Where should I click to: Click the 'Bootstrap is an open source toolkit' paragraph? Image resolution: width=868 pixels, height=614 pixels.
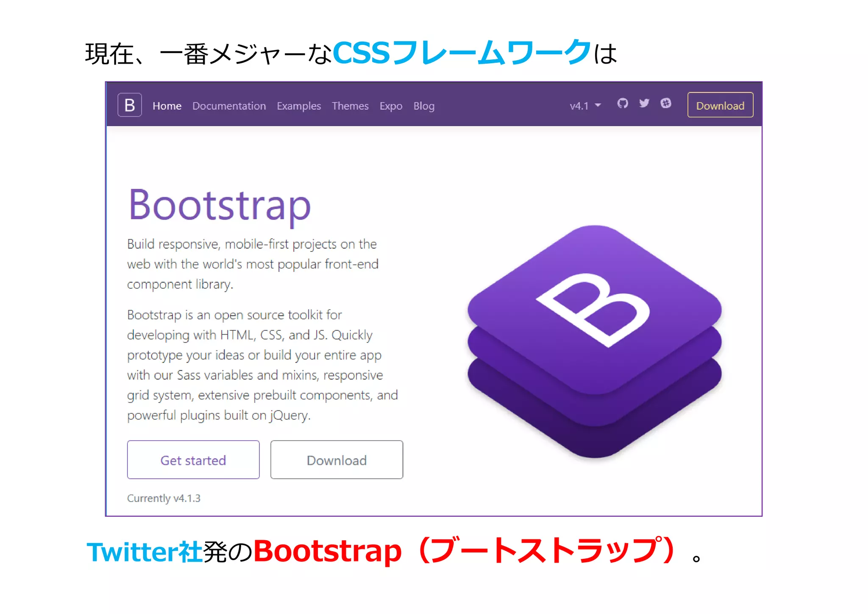[262, 365]
